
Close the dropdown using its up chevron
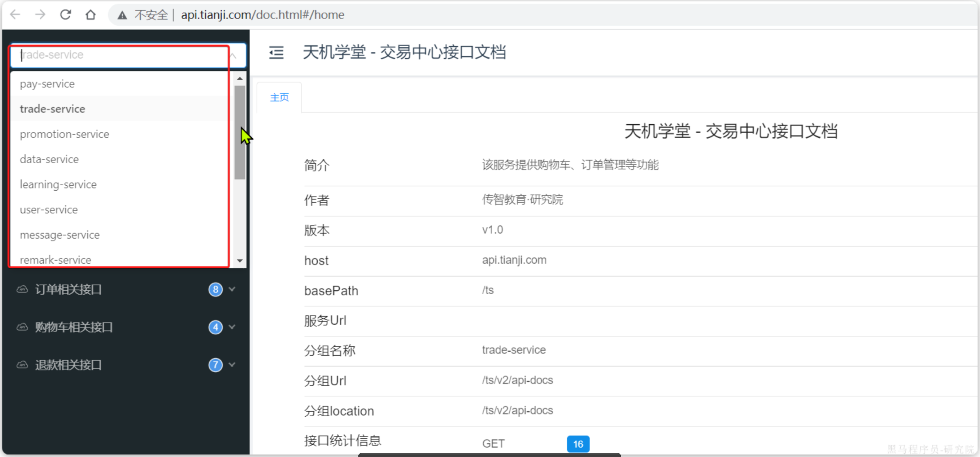tap(233, 56)
